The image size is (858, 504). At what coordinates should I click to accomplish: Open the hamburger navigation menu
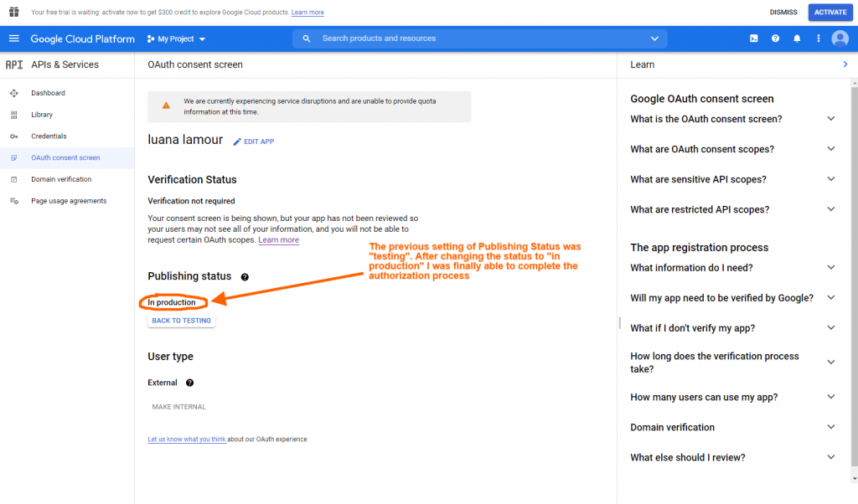tap(13, 39)
